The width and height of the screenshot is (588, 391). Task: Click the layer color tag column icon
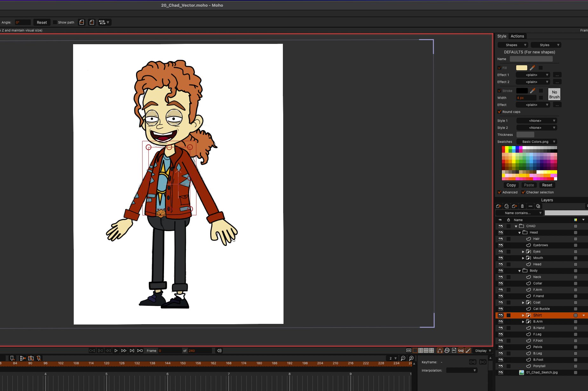(576, 220)
